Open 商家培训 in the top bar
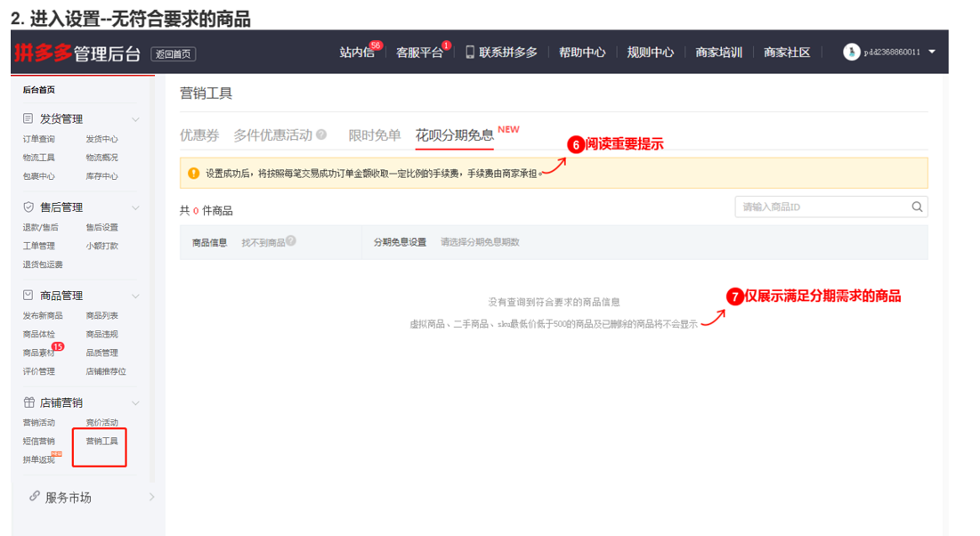Image resolution: width=980 pixels, height=536 pixels. click(718, 53)
